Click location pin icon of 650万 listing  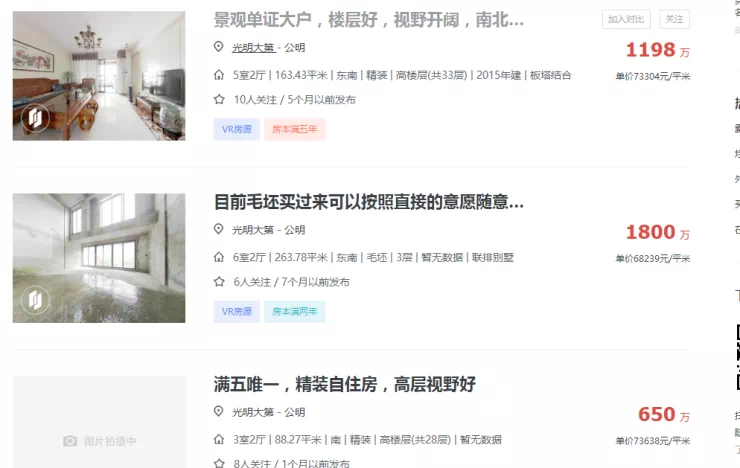pos(219,411)
